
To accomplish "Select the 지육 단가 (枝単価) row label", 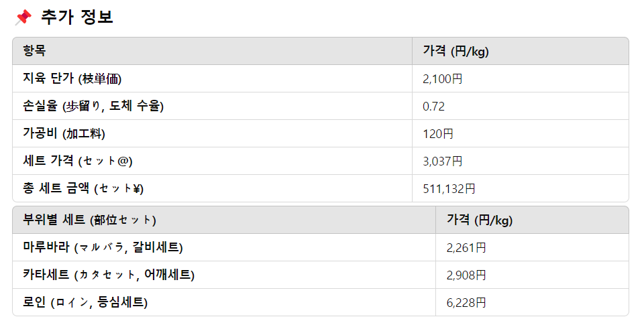I will 72,78.
